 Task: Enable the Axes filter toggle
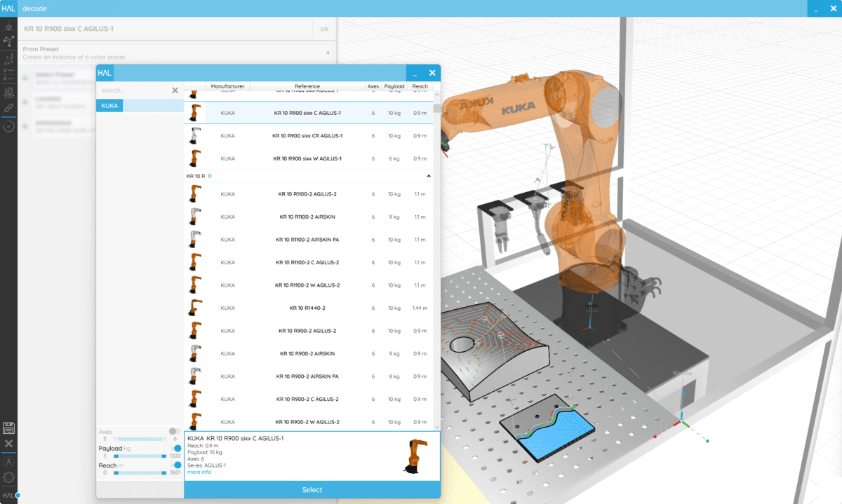(174, 431)
